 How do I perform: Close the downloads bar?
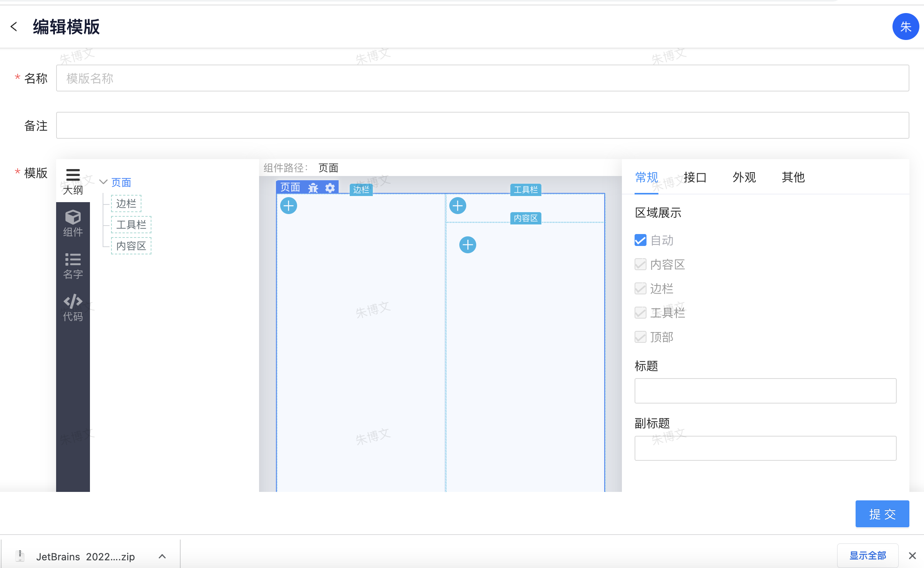(x=912, y=555)
